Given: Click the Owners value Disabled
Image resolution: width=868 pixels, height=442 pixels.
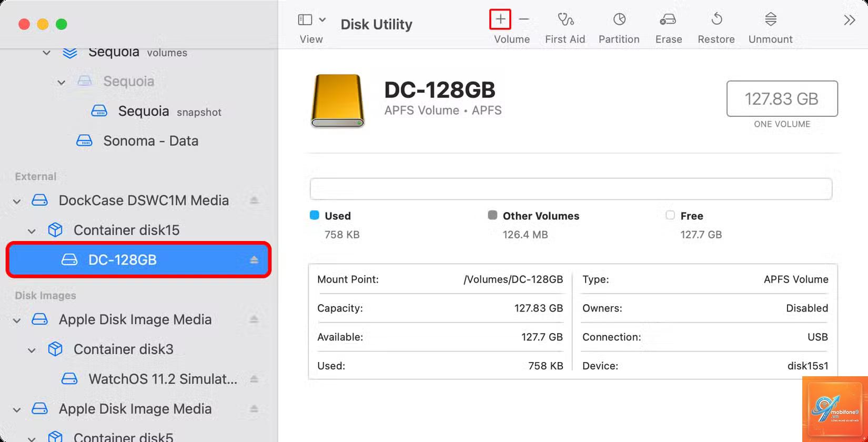Looking at the screenshot, I should [x=807, y=308].
